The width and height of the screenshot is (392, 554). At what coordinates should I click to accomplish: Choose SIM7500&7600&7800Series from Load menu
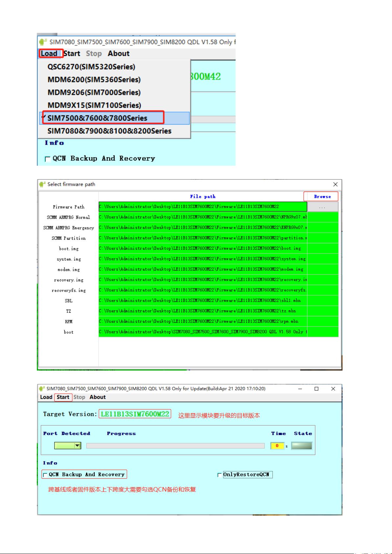click(x=97, y=118)
